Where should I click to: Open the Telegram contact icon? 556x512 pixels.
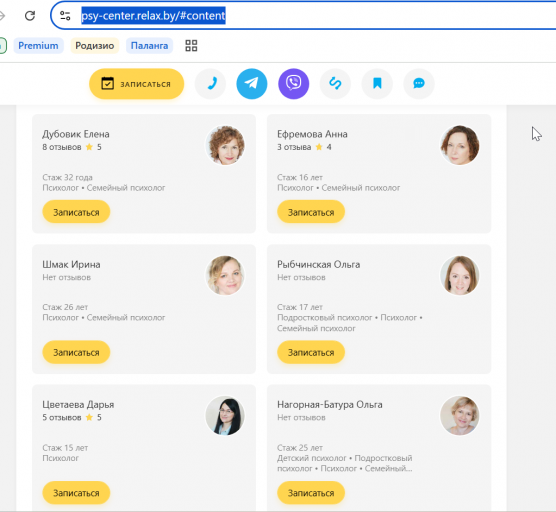[252, 84]
